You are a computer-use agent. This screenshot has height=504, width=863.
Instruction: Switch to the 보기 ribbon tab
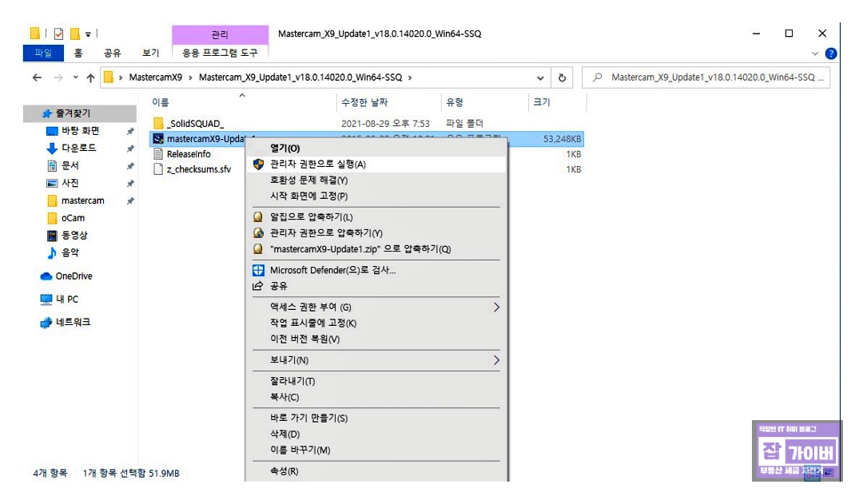tap(150, 53)
